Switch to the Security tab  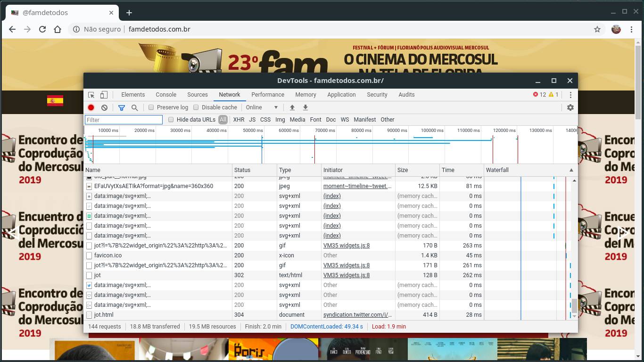click(x=377, y=95)
